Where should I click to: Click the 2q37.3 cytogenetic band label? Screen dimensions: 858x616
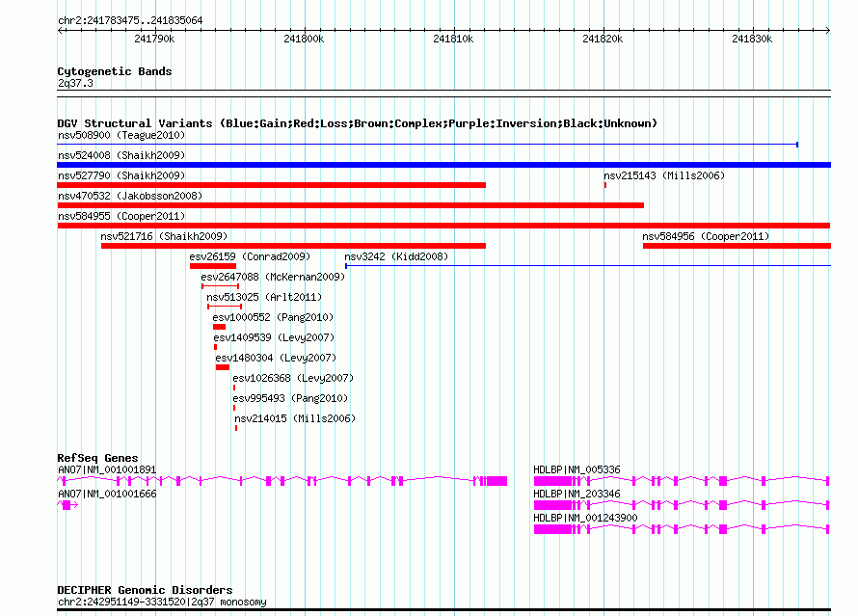click(75, 83)
